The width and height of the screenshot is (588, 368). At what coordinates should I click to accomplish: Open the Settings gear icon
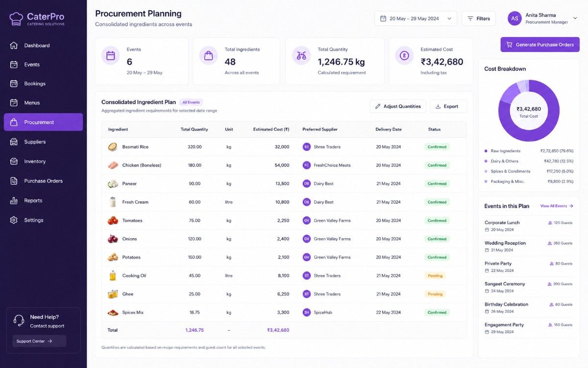pos(14,220)
